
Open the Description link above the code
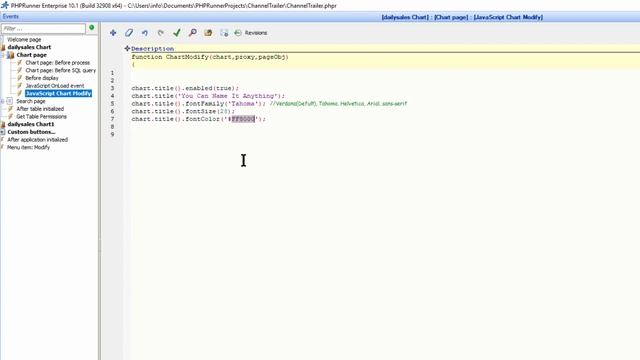(x=152, y=49)
